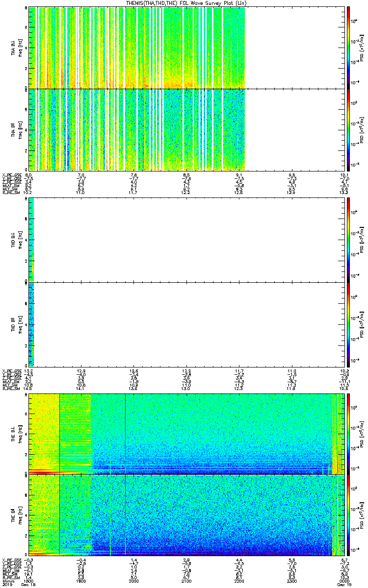
Task: Click THA BL color bar PSD unit label
Action: (x=363, y=48)
